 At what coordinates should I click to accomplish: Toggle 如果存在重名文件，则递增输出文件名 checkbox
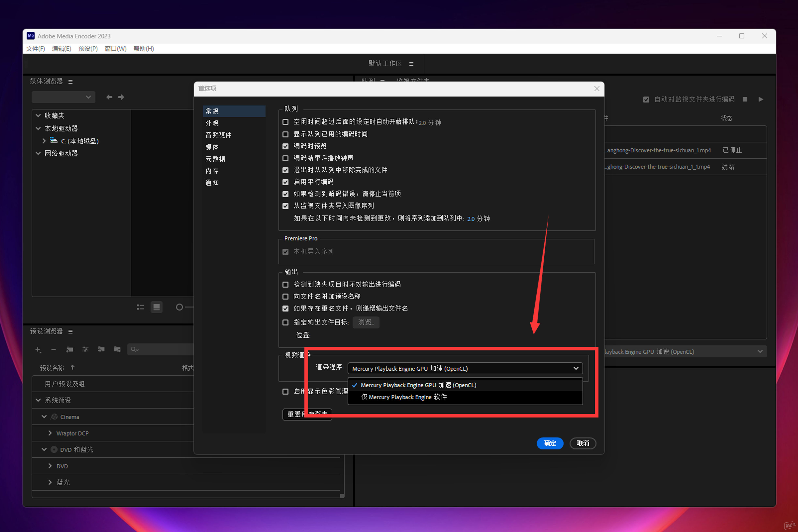click(286, 308)
